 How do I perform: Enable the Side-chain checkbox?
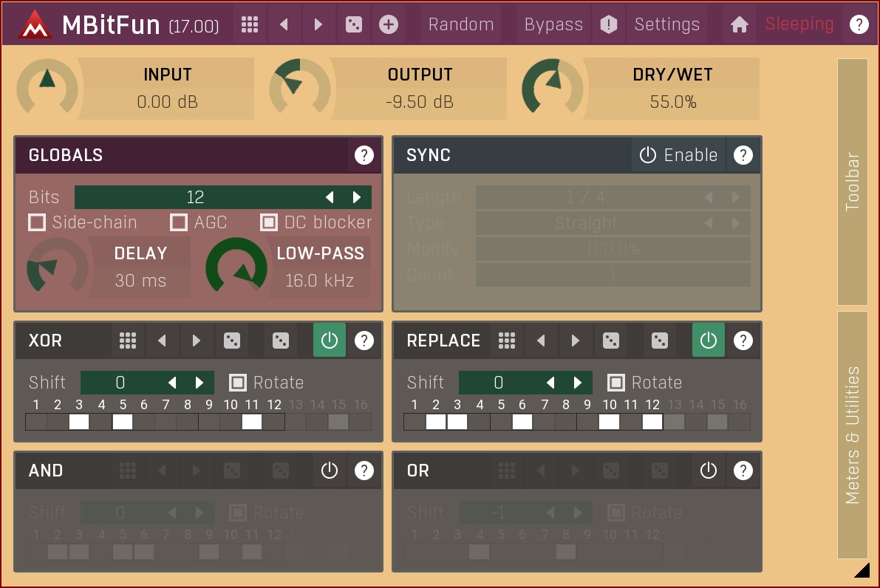[37, 222]
